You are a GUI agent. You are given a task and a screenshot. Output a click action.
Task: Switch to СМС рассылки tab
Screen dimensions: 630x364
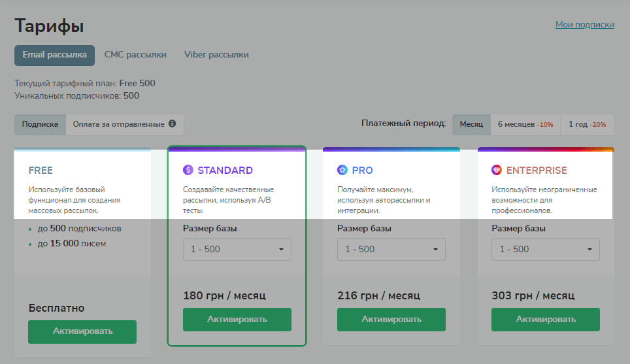point(135,56)
